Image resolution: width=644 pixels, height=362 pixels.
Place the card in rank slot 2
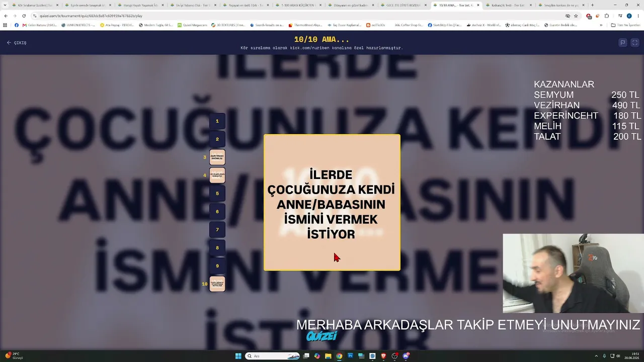click(217, 139)
